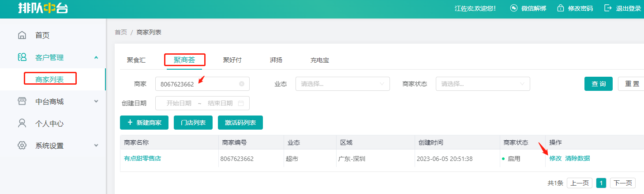Open the 商家状态 dropdown
Viewport: 644px width, 194px height.
coord(483,84)
